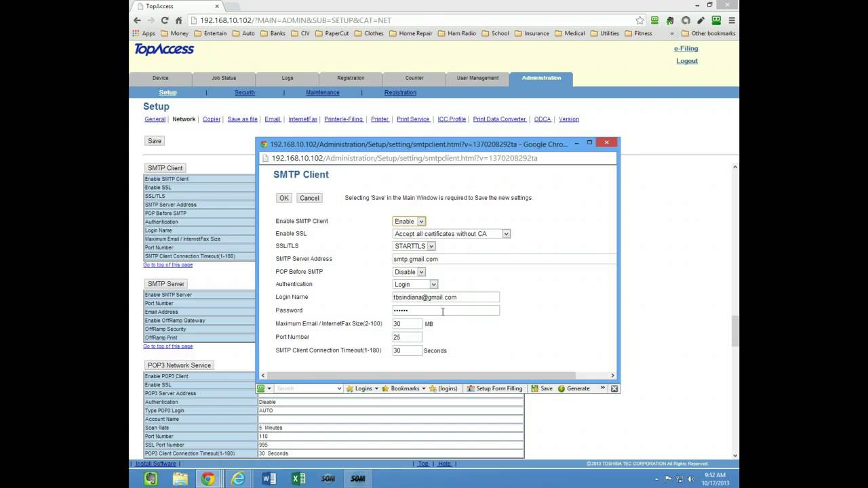Open the browser home page icon
868x488 pixels.
tap(178, 20)
